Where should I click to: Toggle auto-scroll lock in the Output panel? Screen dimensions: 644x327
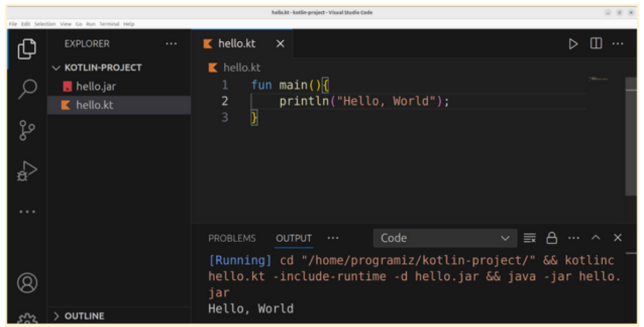552,238
